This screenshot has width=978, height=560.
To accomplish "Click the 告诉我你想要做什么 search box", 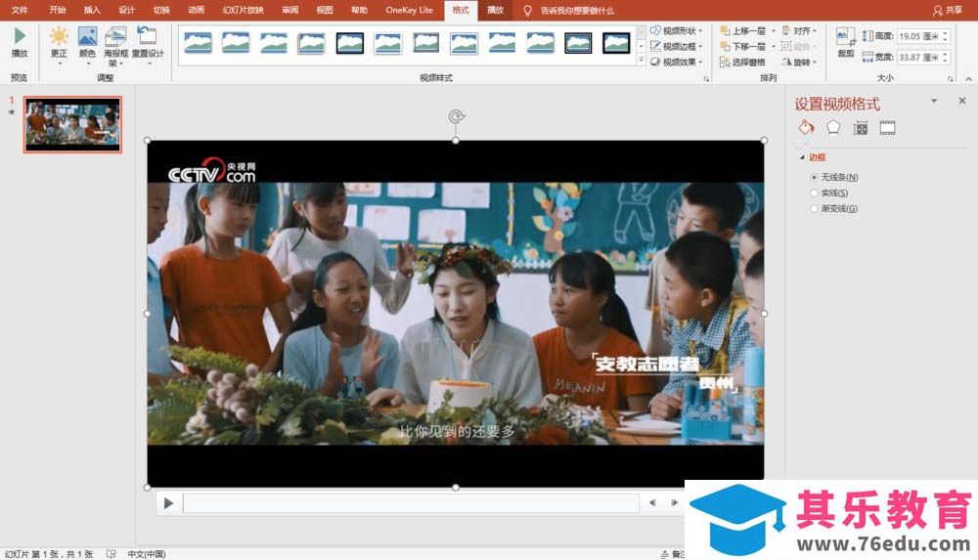I will [577, 11].
